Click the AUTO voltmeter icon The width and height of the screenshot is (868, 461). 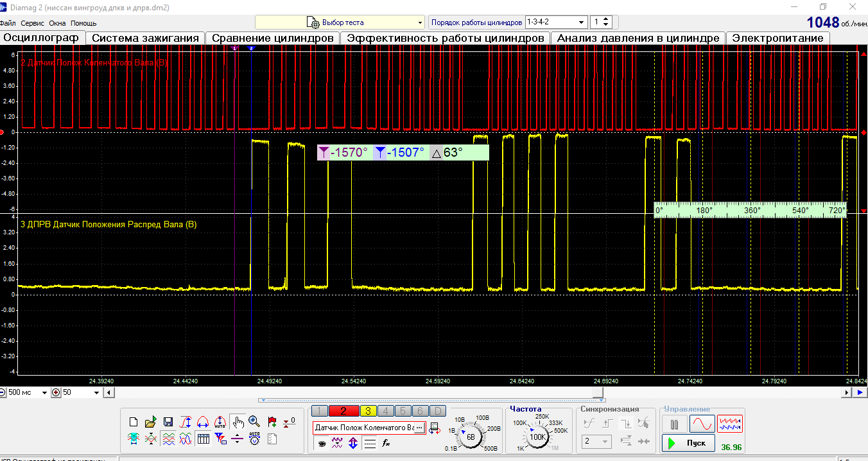[255, 439]
